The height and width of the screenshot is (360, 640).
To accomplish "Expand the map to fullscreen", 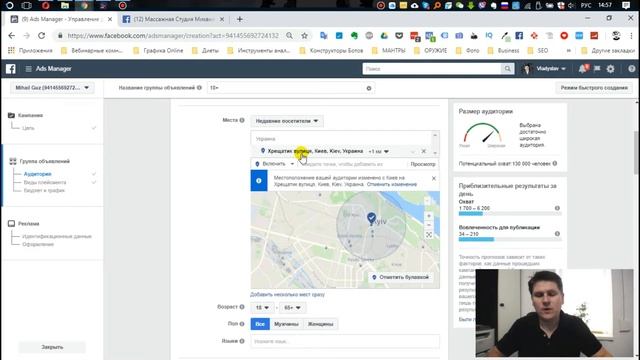I will [x=429, y=235].
